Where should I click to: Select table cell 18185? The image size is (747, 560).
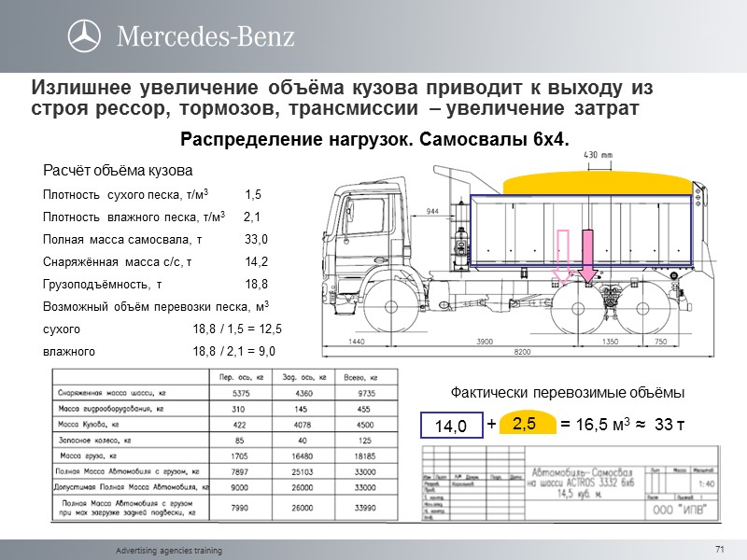coord(365,456)
